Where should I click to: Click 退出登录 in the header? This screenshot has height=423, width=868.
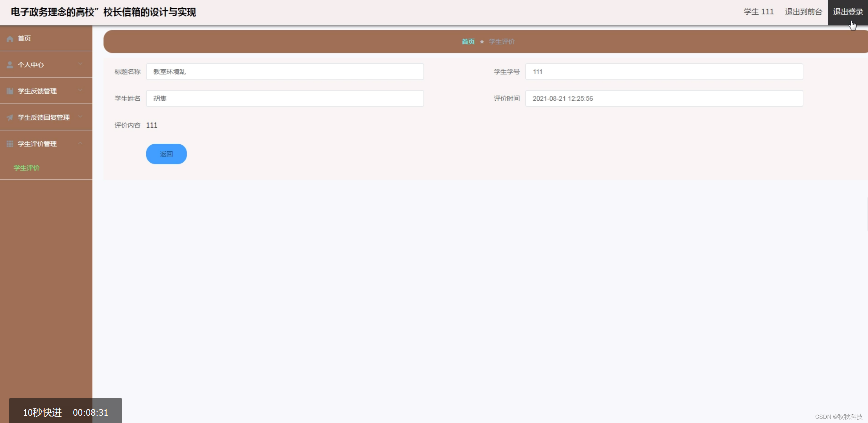click(848, 12)
